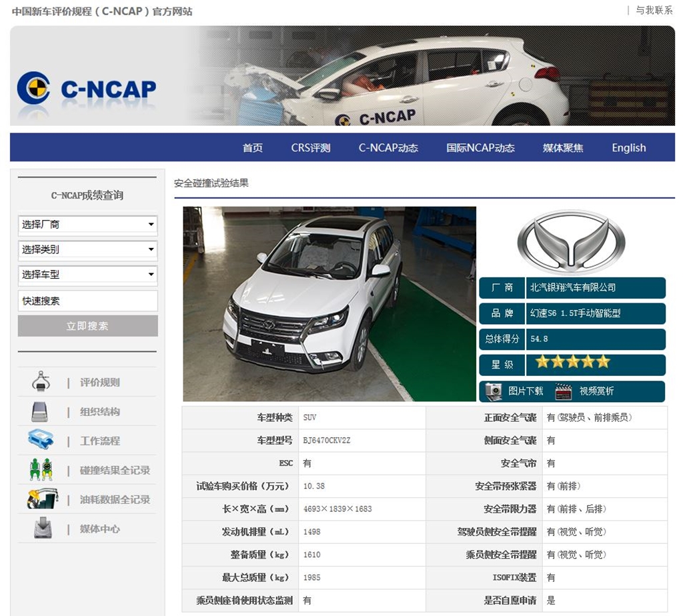Image resolution: width=683 pixels, height=616 pixels.
Task: Click the download icon for 媒体中心
Action: tap(43, 527)
